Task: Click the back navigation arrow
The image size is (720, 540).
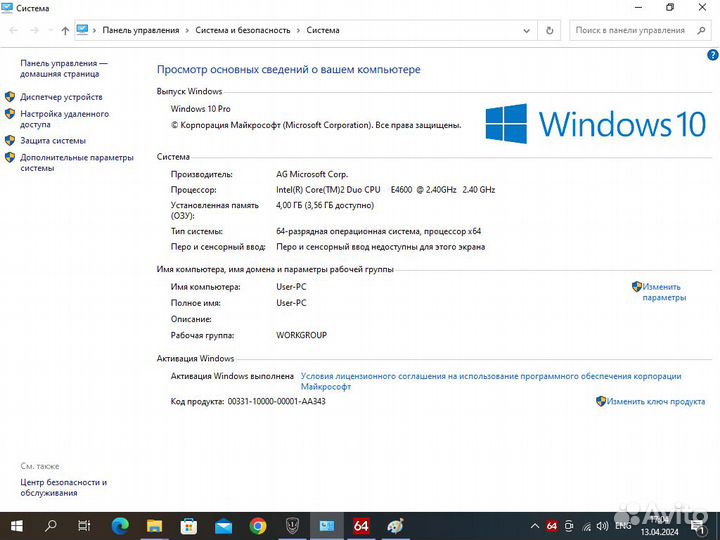Action: tap(13, 30)
